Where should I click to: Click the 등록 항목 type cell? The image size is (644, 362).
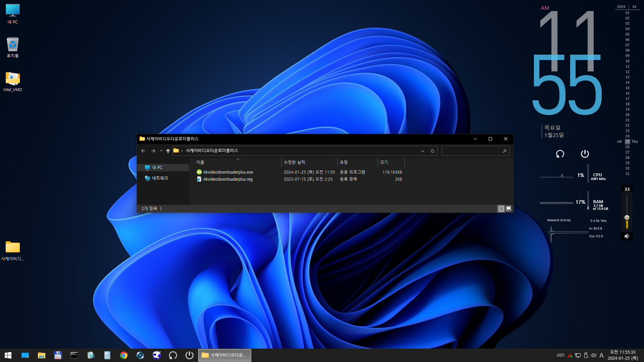(x=348, y=179)
